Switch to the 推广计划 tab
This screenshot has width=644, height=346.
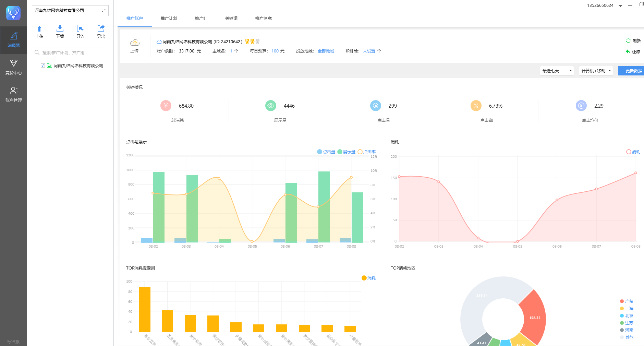coord(169,19)
